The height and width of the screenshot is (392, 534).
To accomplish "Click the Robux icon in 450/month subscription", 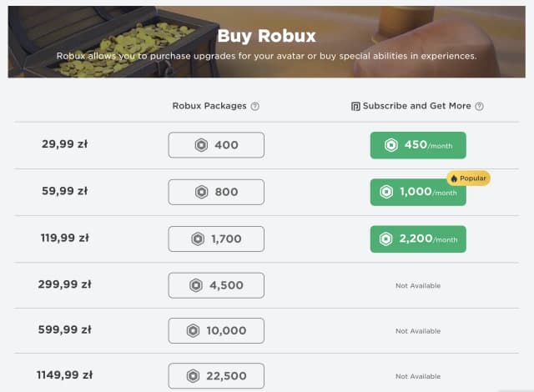I will tap(391, 145).
